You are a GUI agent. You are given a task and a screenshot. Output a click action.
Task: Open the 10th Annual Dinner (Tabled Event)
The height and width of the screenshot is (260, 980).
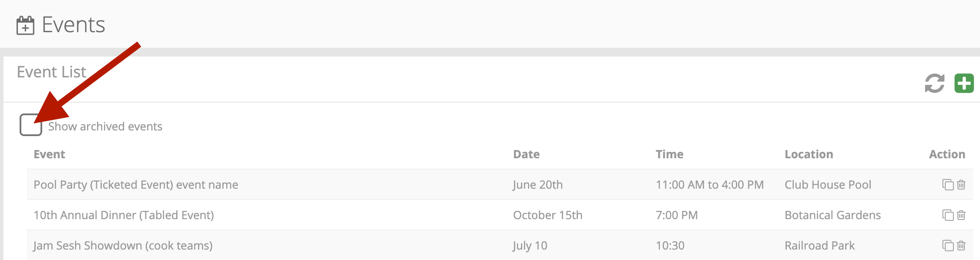[124, 215]
